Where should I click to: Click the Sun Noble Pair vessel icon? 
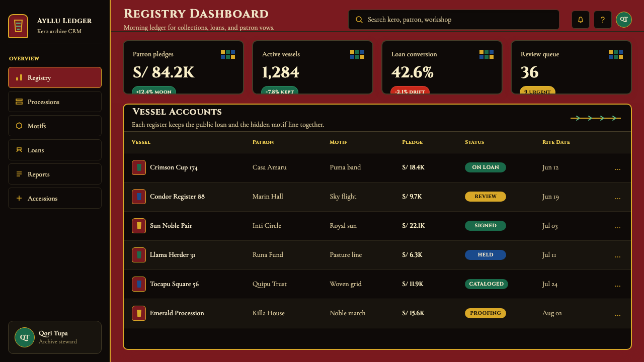139,226
